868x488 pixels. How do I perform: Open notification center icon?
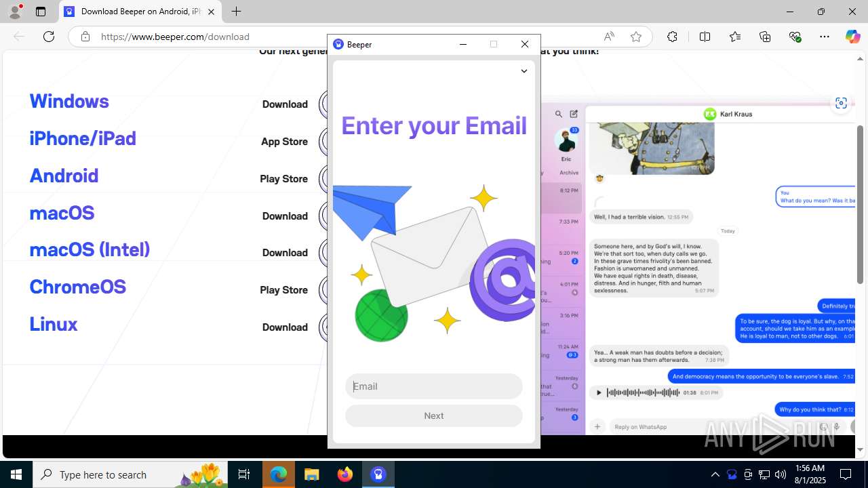(x=846, y=474)
